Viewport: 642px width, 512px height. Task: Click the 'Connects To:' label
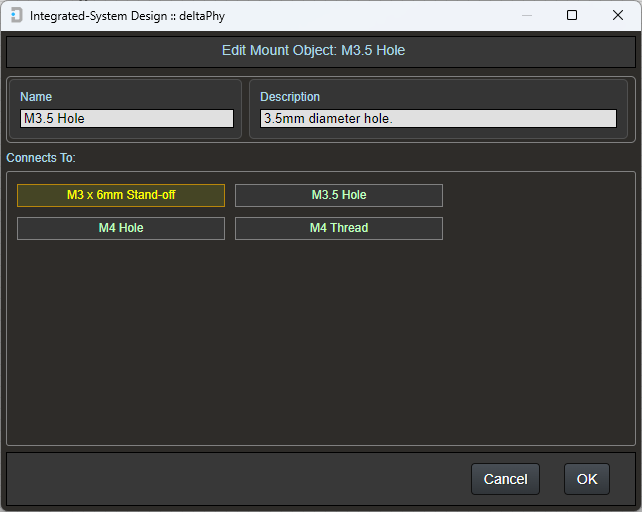pos(41,158)
